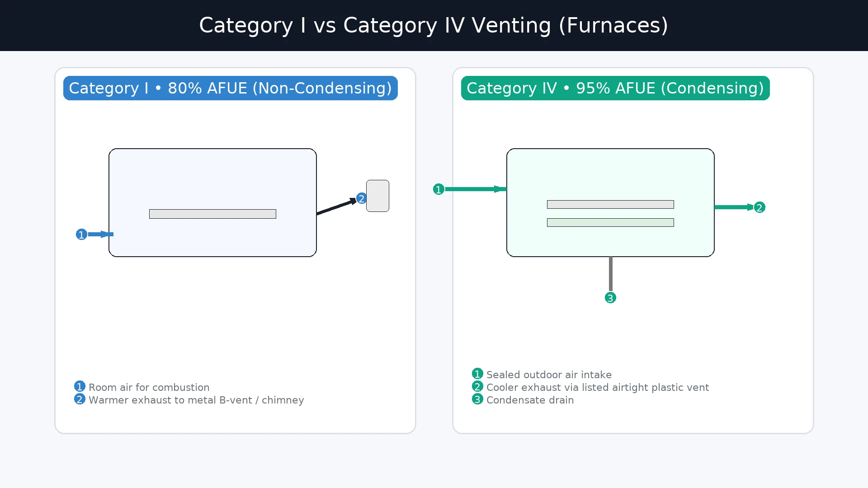Click green marker 3 below the condensate drain
868x488 pixels.
coord(610,298)
